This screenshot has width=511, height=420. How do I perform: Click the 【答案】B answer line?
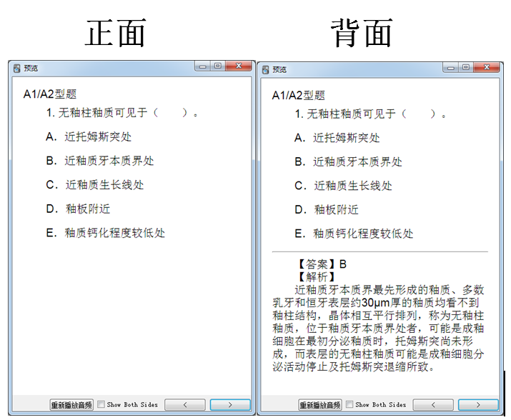click(x=320, y=264)
